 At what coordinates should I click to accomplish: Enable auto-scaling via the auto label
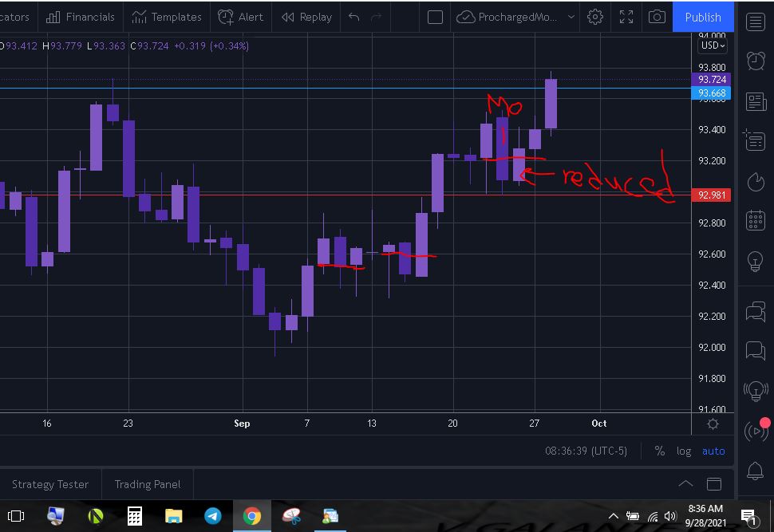pyautogui.click(x=713, y=451)
